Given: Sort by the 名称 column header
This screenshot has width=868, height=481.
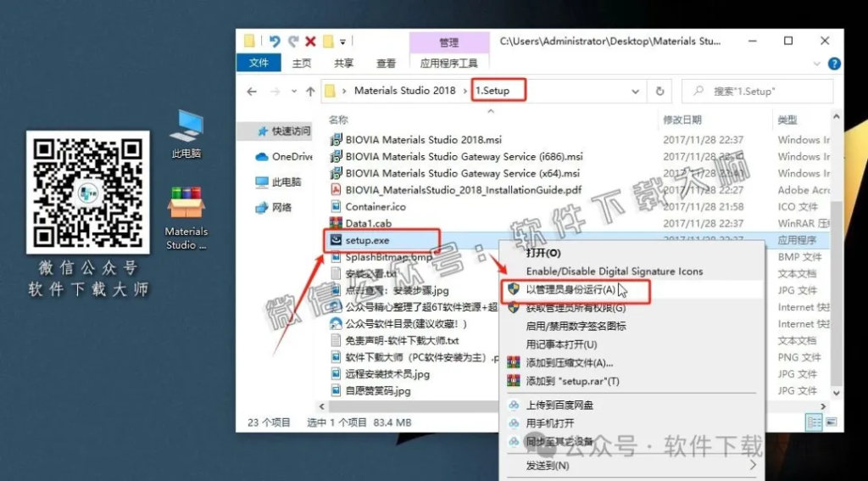Looking at the screenshot, I should pyautogui.click(x=339, y=120).
